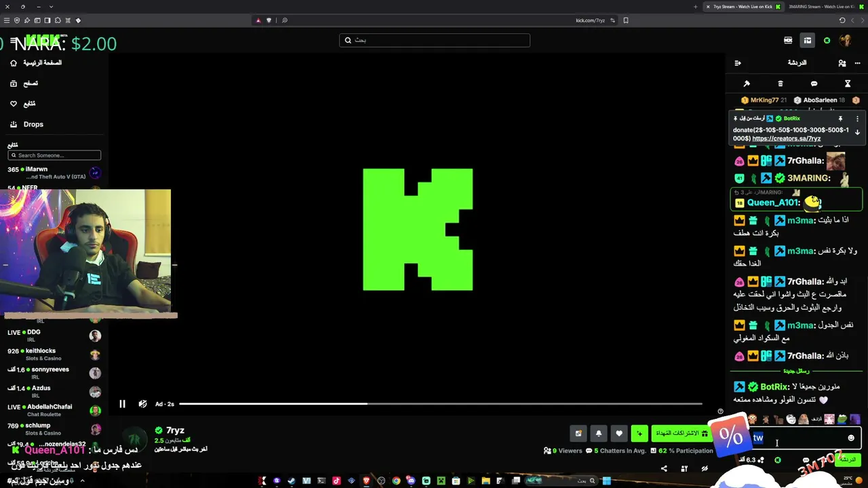
Task: Open schlump channel in the sidebar
Action: [x=54, y=429]
